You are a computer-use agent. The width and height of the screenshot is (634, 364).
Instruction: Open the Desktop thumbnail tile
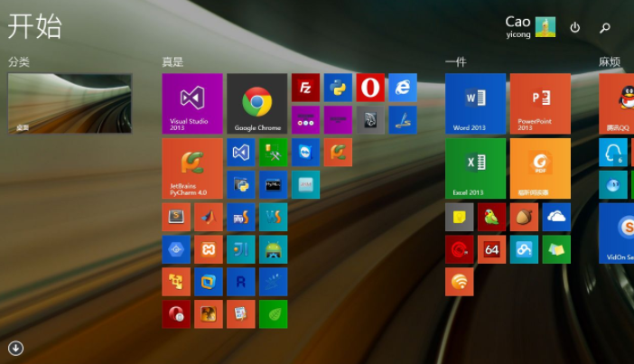(70, 103)
